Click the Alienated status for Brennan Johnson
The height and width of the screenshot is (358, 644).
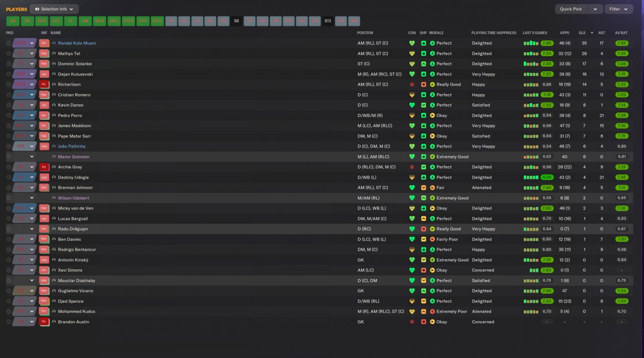tap(481, 188)
